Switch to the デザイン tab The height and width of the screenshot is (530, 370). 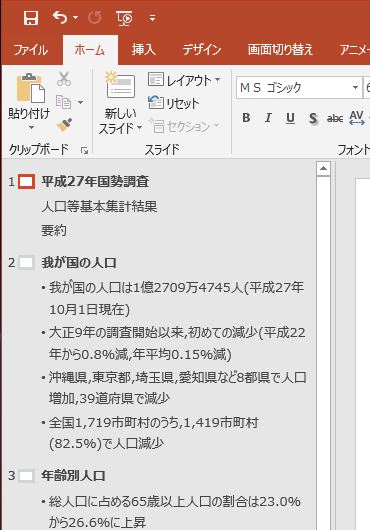pos(202,50)
